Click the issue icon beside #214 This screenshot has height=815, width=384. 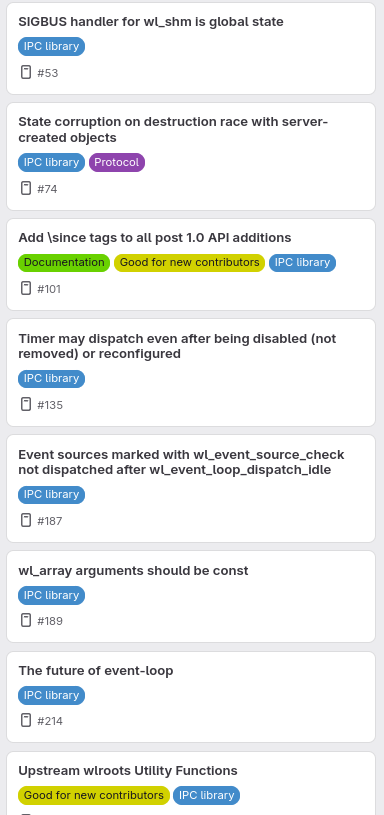(25, 720)
